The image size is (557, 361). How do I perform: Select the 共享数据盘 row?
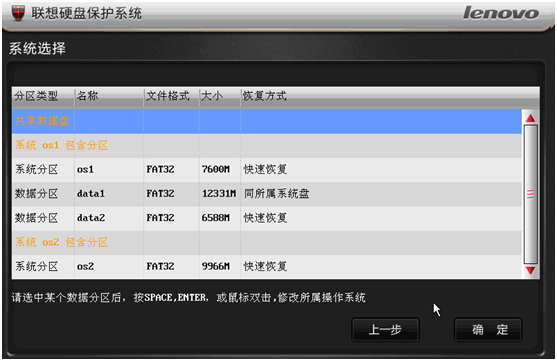pos(267,121)
